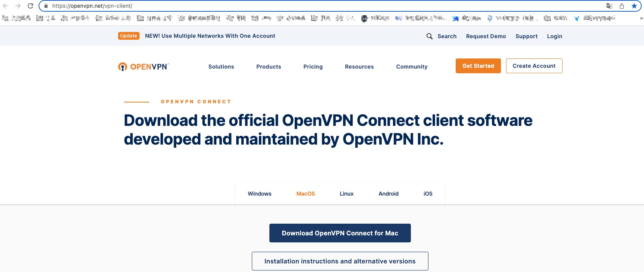Viewport: 644px width, 272px height.
Task: Open the translate page icon
Action: point(609,6)
